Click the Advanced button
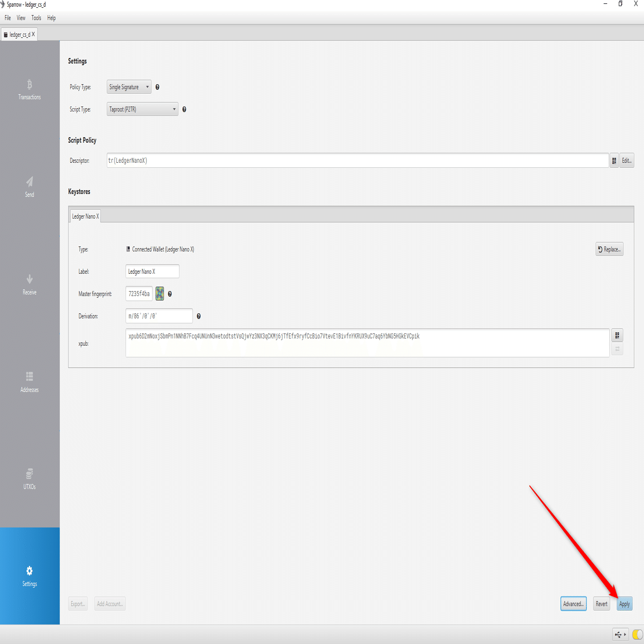The height and width of the screenshot is (644, 644). coord(573,604)
